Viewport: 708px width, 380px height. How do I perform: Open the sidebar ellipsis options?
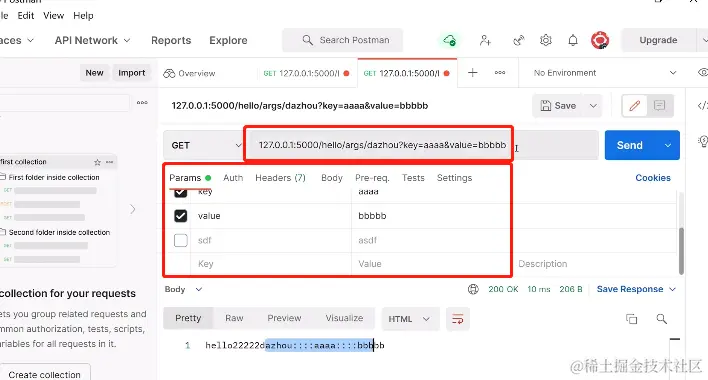(x=142, y=102)
